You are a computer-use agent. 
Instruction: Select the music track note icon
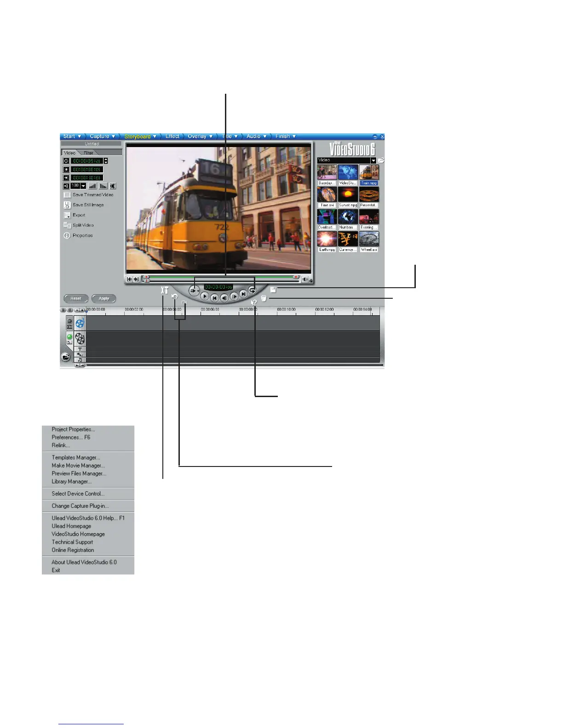click(x=80, y=359)
